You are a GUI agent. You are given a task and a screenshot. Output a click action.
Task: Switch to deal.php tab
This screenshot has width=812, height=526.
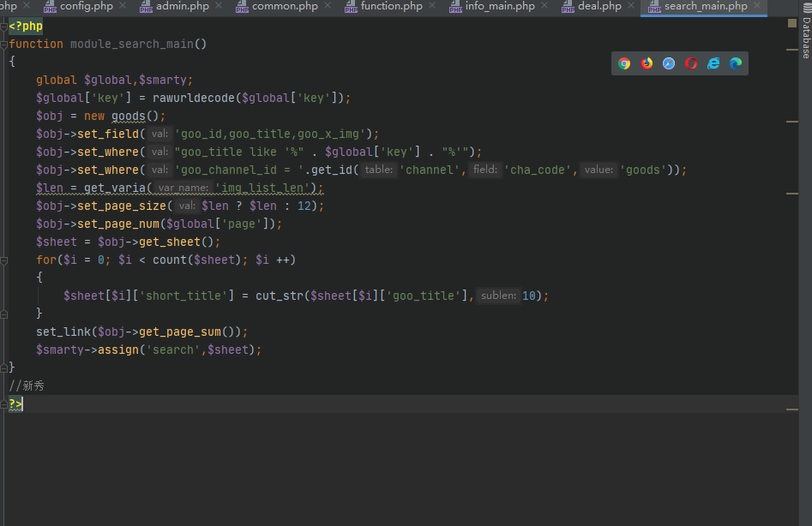(599, 6)
